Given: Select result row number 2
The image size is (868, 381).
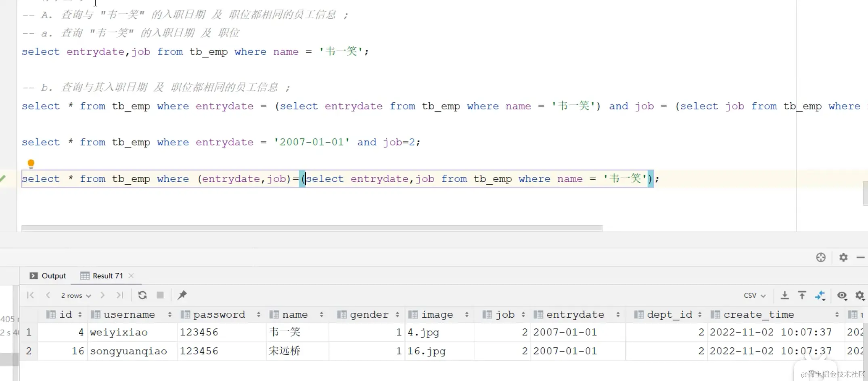Looking at the screenshot, I should 29,351.
